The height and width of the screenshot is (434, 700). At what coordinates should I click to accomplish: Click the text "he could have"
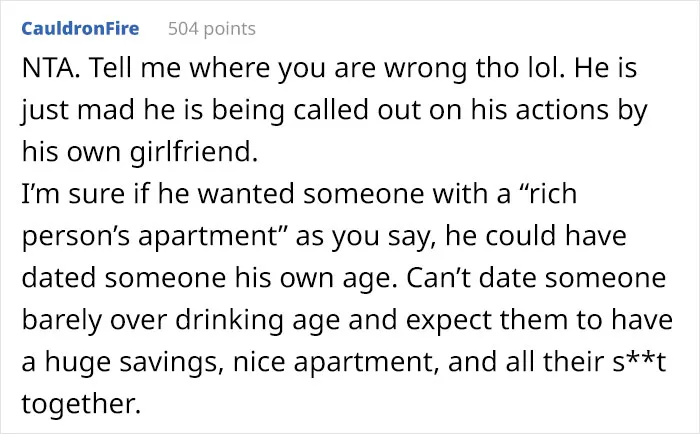(536, 236)
